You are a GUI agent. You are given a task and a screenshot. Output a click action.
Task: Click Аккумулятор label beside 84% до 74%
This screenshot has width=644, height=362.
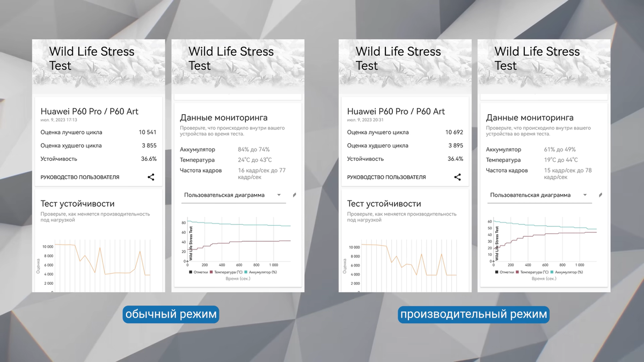coord(197,150)
